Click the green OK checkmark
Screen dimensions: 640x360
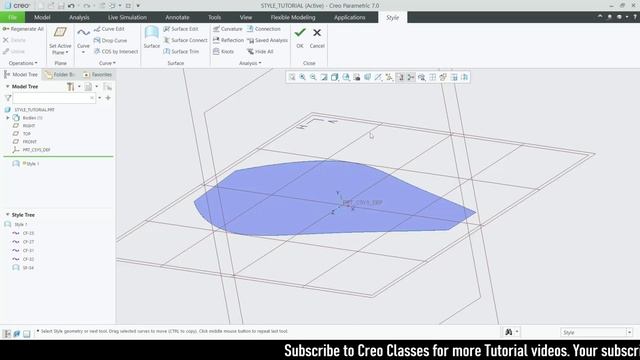click(x=300, y=33)
